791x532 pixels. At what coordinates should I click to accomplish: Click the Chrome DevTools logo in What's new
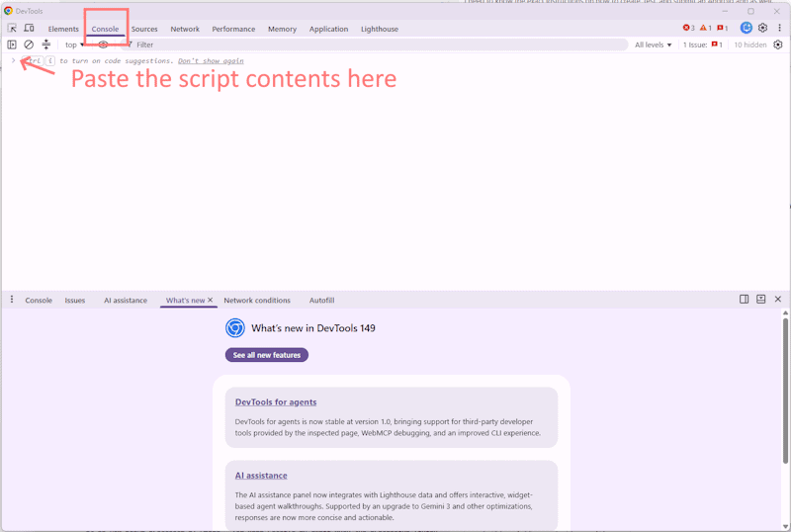[x=235, y=328]
